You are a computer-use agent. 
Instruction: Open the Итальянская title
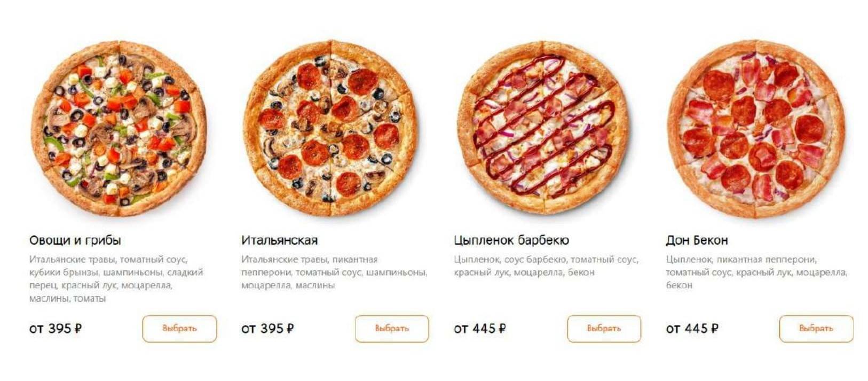(x=279, y=240)
